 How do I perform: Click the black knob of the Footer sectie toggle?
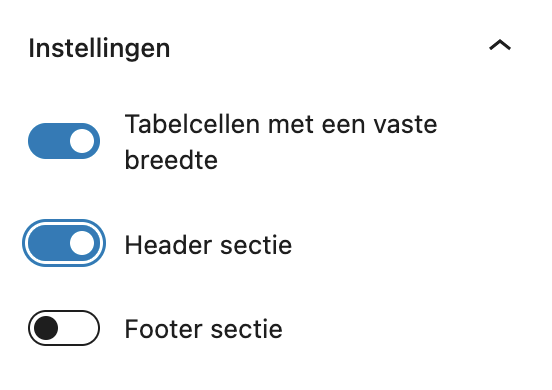[46, 328]
